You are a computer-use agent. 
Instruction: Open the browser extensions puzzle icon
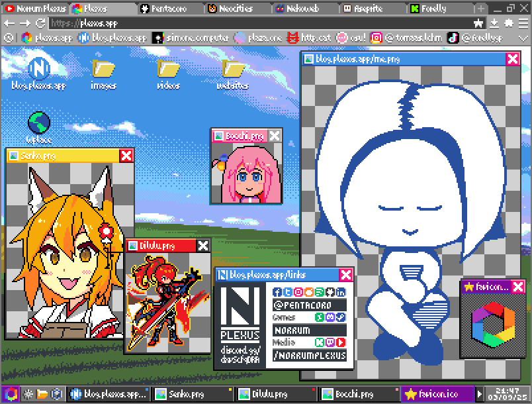(509, 23)
